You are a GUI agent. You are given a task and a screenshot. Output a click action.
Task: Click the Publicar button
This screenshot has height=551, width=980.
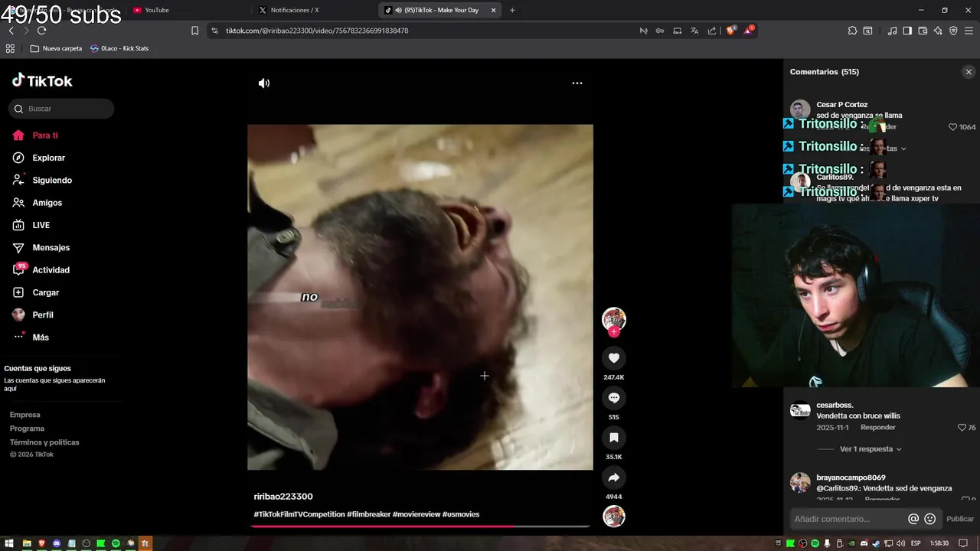pos(960,519)
